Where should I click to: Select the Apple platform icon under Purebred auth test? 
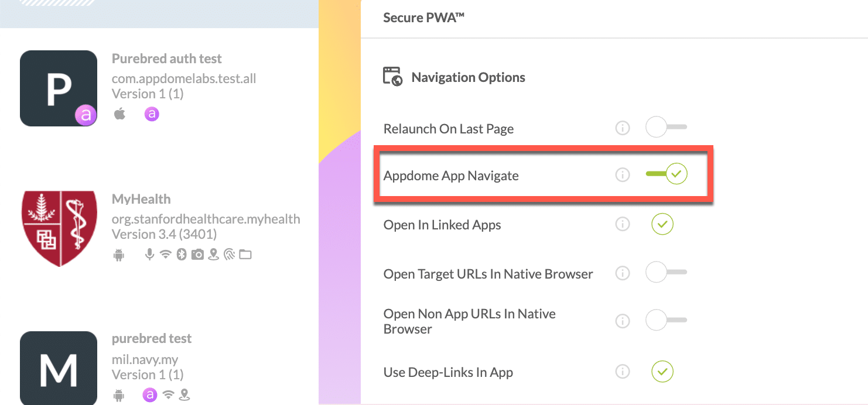[x=119, y=114]
